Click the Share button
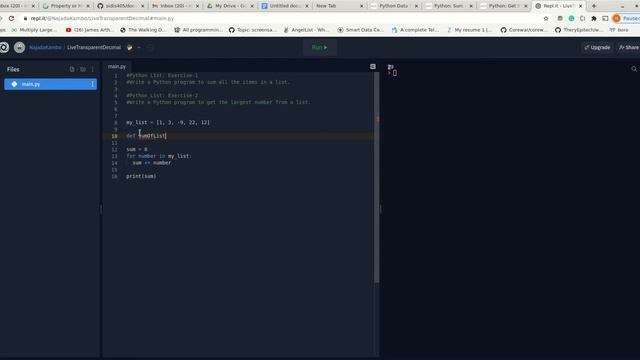Screen dimensions: 640x360 coord(629,47)
